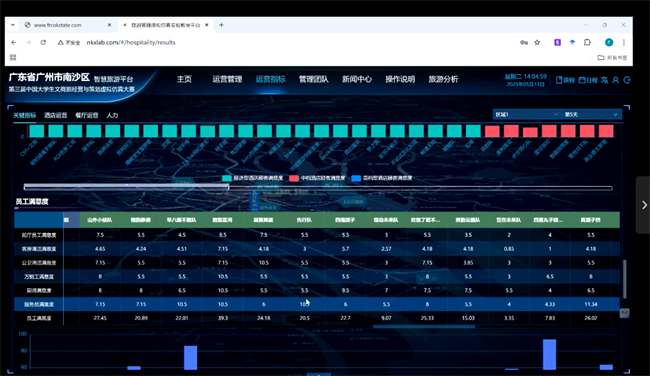
Task: Click the chart zoom range slider handle
Action: pyautogui.click(x=228, y=187)
